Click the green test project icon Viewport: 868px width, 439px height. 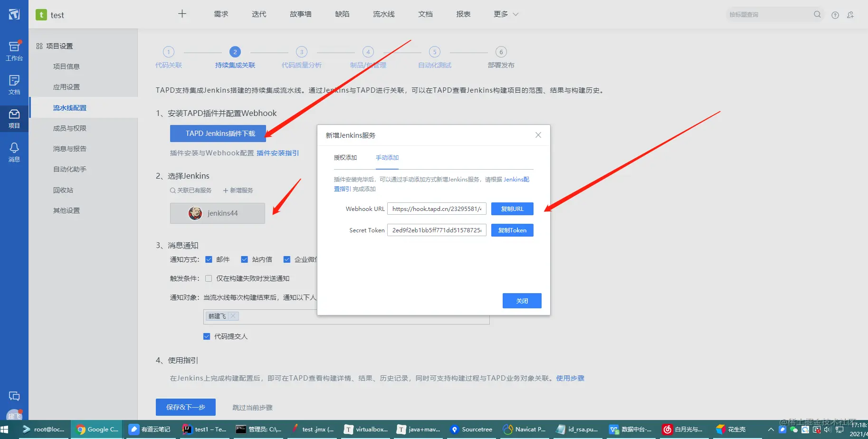coord(41,15)
